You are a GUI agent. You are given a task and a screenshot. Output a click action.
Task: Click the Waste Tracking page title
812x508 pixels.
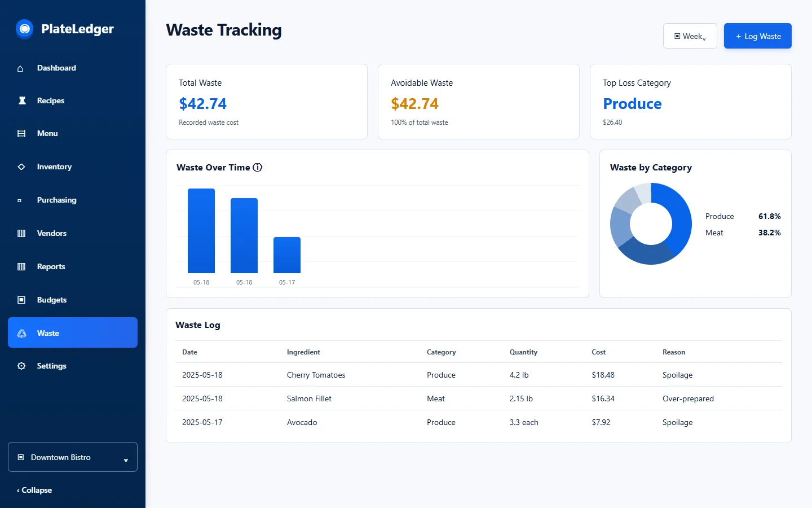pos(224,30)
